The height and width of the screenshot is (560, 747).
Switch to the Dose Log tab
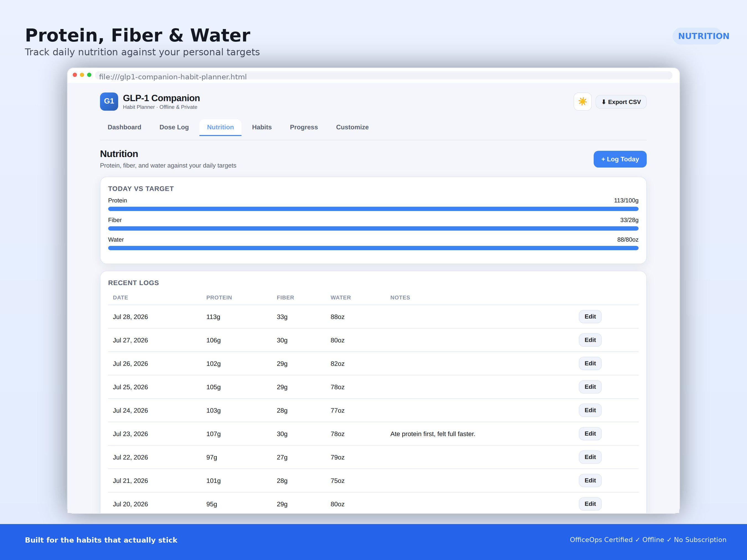pyautogui.click(x=174, y=127)
